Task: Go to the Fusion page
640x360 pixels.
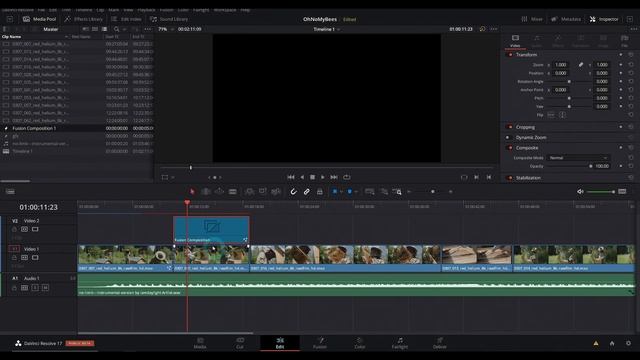Action: coord(320,343)
